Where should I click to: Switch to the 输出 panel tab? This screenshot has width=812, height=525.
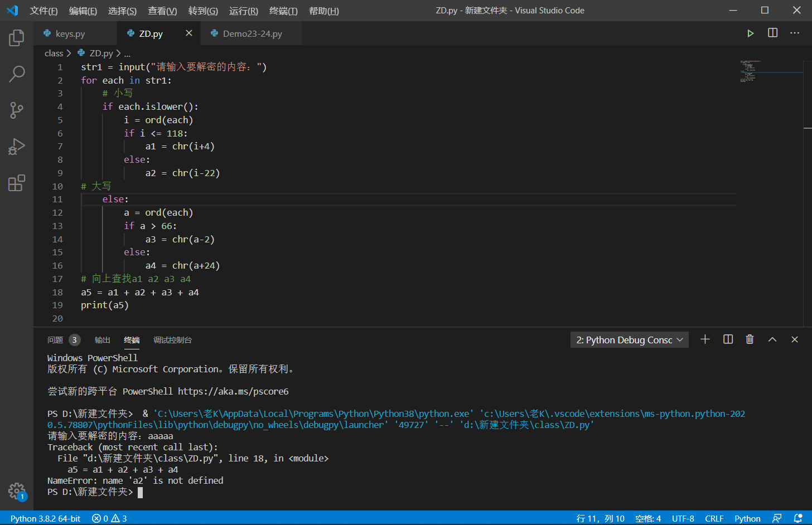click(103, 340)
